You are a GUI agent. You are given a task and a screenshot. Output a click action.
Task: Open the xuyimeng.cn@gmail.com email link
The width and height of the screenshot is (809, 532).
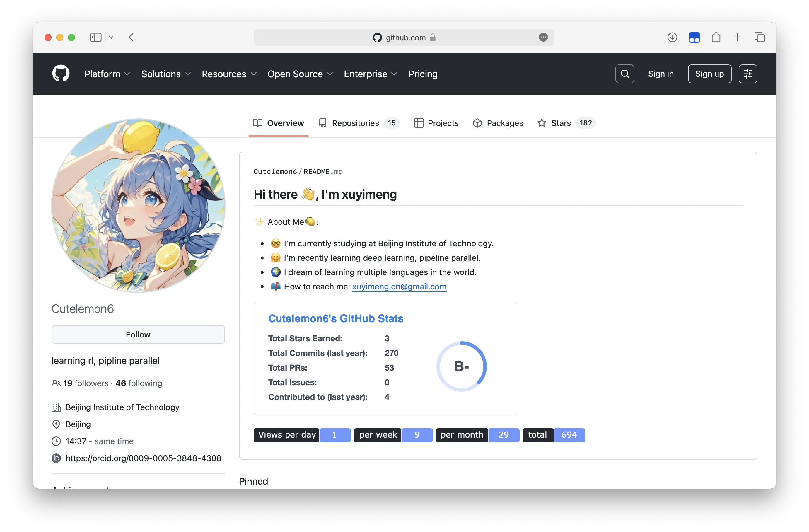click(x=399, y=287)
